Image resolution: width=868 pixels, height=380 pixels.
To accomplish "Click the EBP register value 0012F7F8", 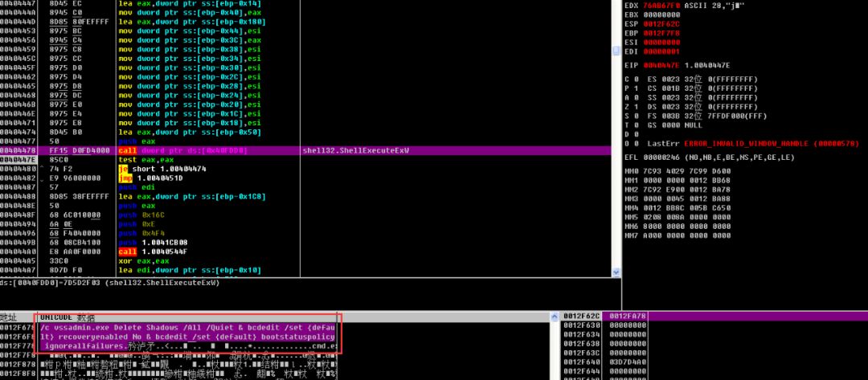I will coord(662,33).
